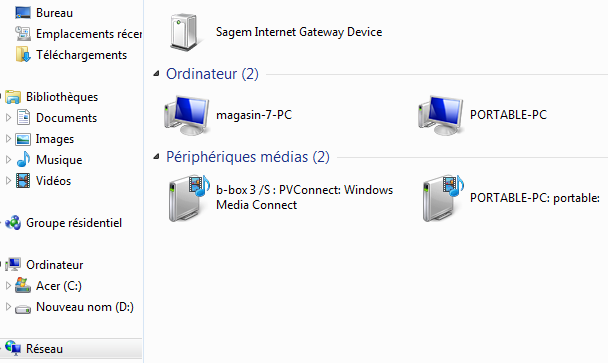Select the PORTABLE-PC computer icon
The width and height of the screenshot is (608, 363).
pos(440,115)
